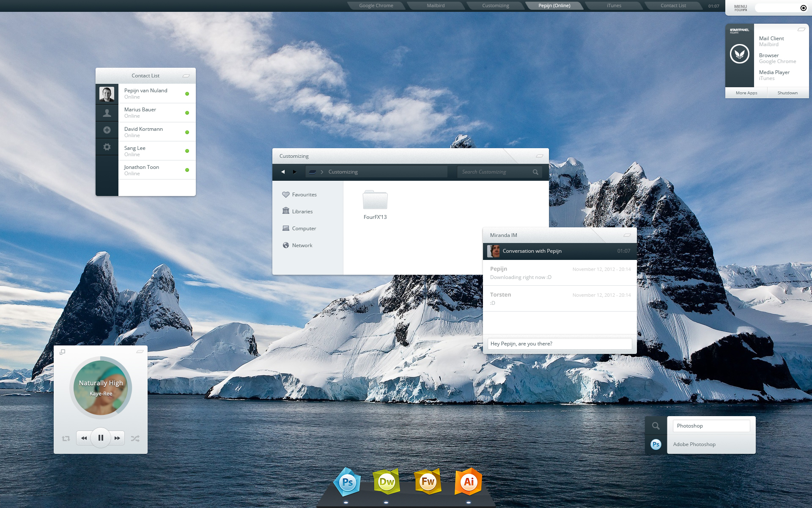Click the add contact plus icon
Screen dimensions: 812x508
(x=107, y=130)
